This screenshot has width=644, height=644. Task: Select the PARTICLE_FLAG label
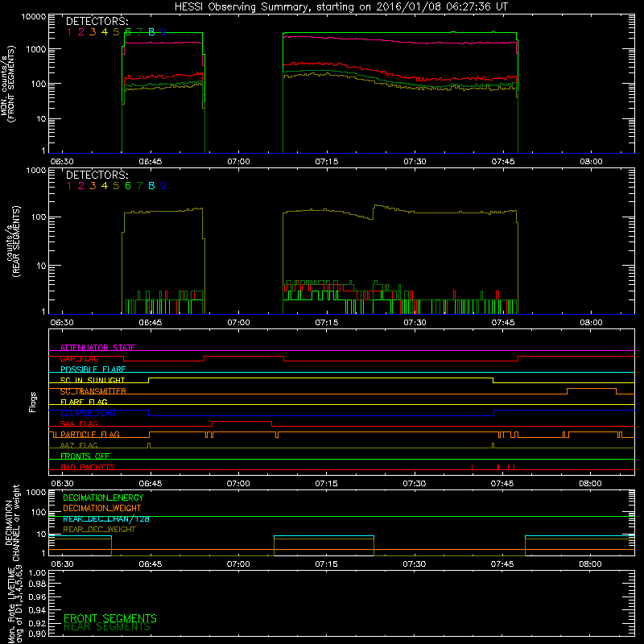point(90,435)
